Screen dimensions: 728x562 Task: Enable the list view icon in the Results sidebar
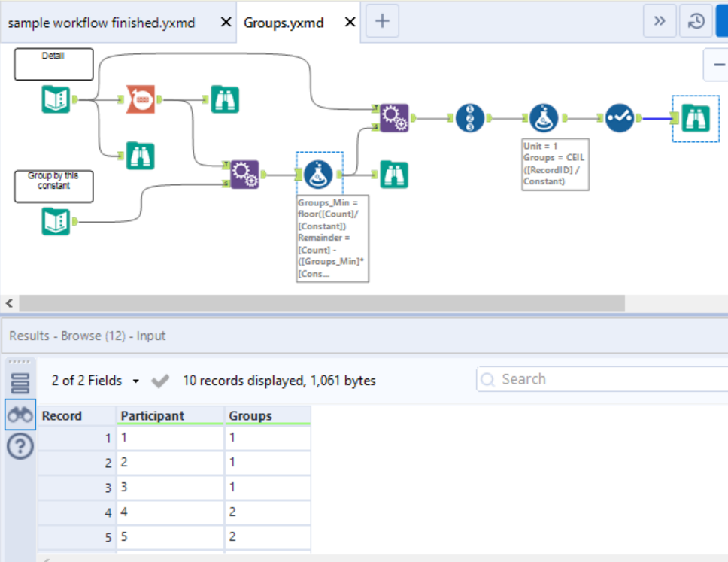20,381
